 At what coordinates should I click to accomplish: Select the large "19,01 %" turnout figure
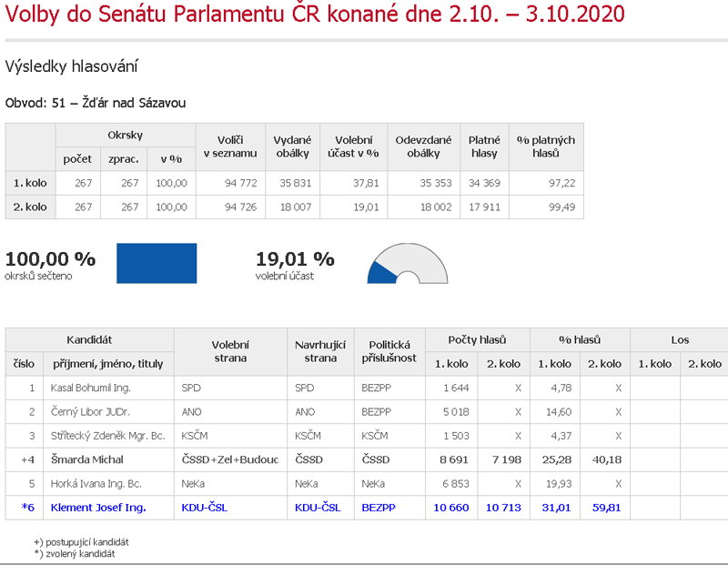click(x=295, y=259)
